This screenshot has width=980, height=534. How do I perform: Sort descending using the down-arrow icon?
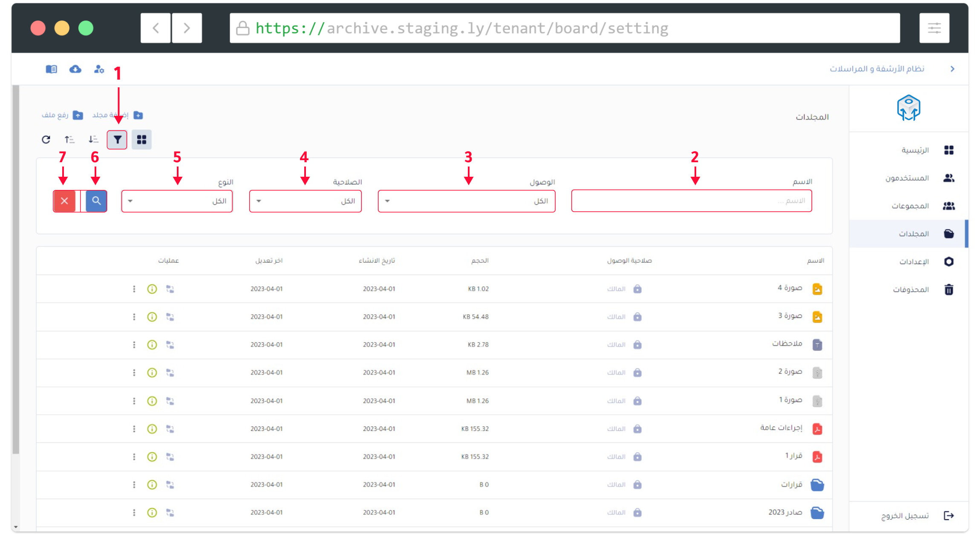point(93,140)
